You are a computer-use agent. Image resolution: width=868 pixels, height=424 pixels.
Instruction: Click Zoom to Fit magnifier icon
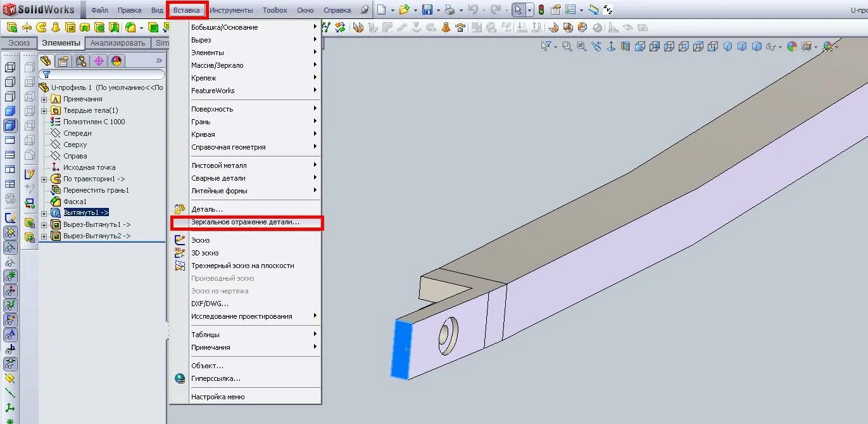pos(567,46)
